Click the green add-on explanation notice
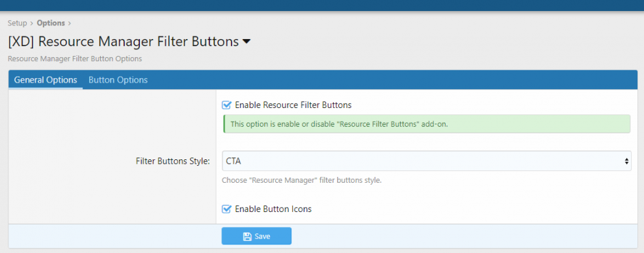This screenshot has width=644, height=253. click(x=426, y=124)
